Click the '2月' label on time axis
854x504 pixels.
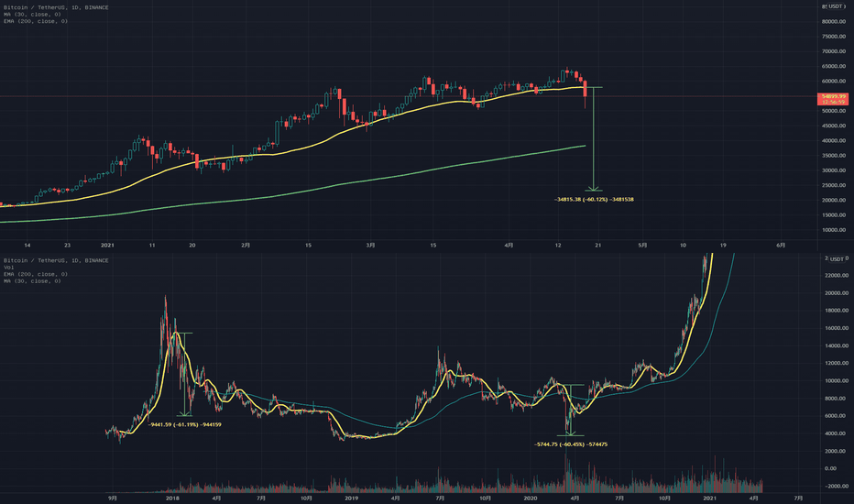click(246, 246)
